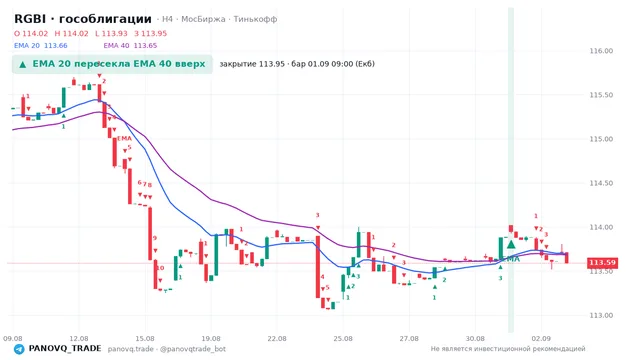Viewport: 640px width, 360px height.
Task: Click the long red candle on 24.08
Action: pos(318,267)
